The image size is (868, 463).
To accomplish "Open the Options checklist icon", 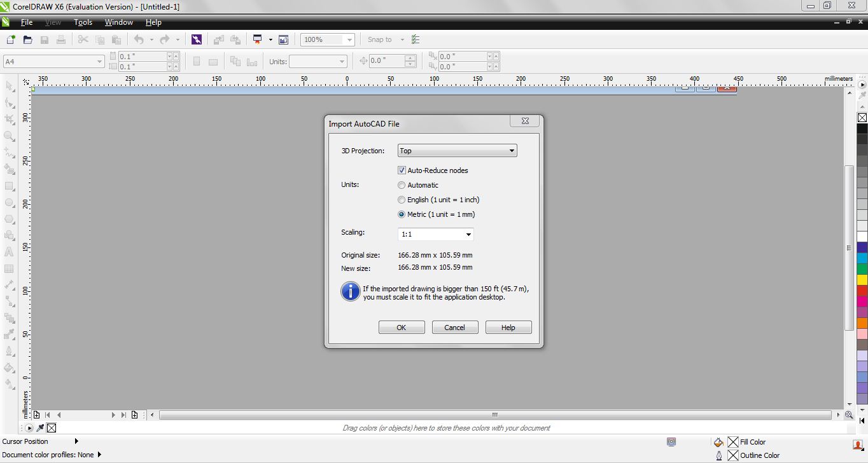I will 416,39.
